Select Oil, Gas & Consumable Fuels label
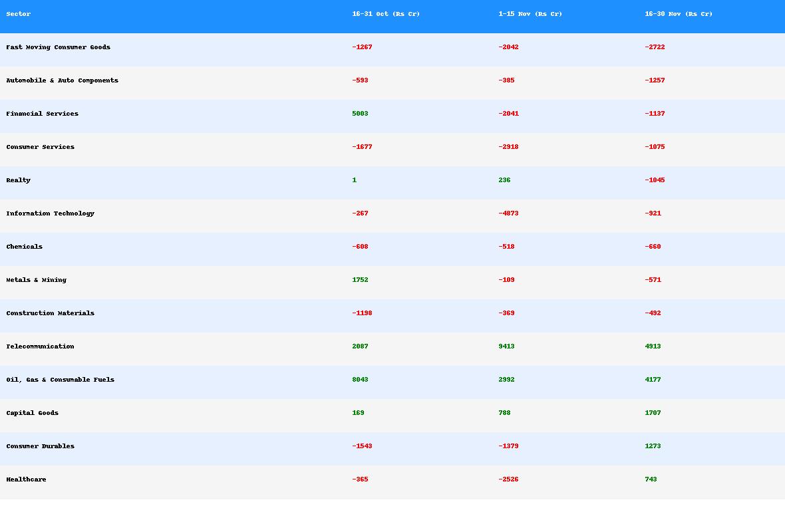The image size is (785, 532). [61, 380]
